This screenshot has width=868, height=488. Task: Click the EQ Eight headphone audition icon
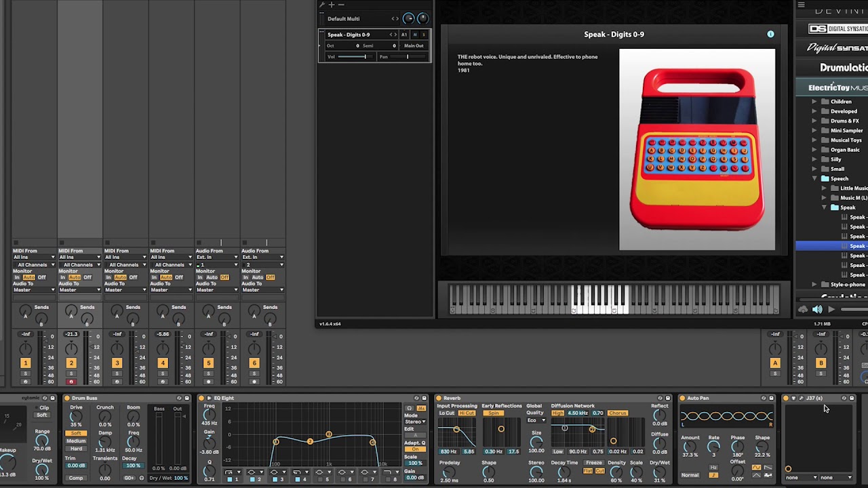409,408
